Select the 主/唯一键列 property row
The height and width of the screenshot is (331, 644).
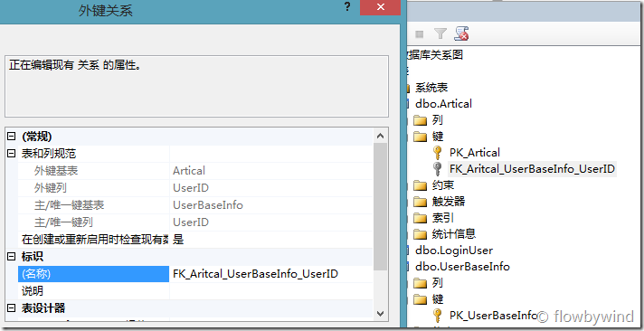[x=195, y=222]
